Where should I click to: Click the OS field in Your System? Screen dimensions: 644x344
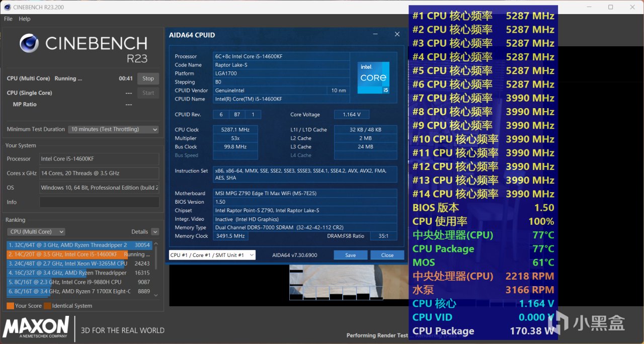(99, 188)
